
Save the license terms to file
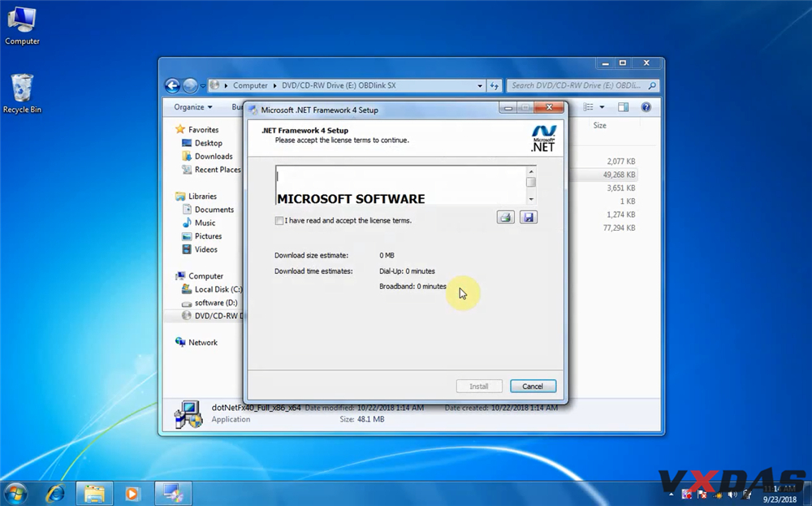(x=529, y=217)
